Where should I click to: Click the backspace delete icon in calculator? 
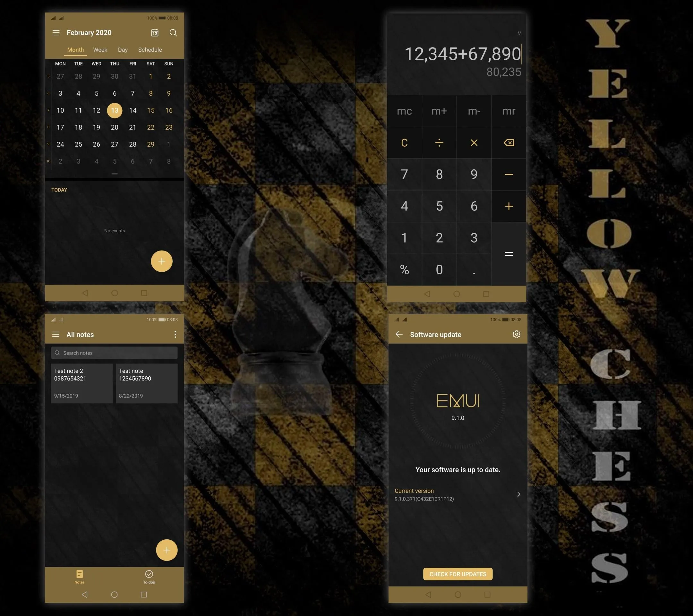(508, 143)
